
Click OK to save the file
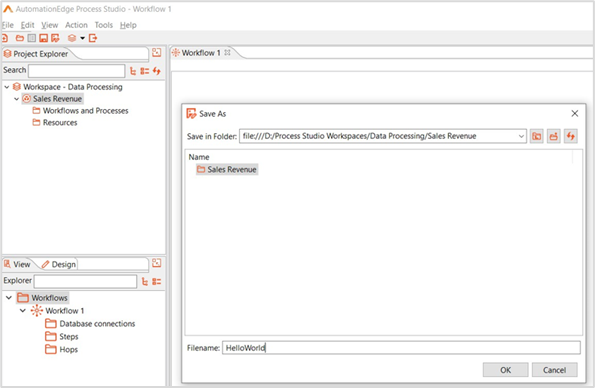pos(505,370)
